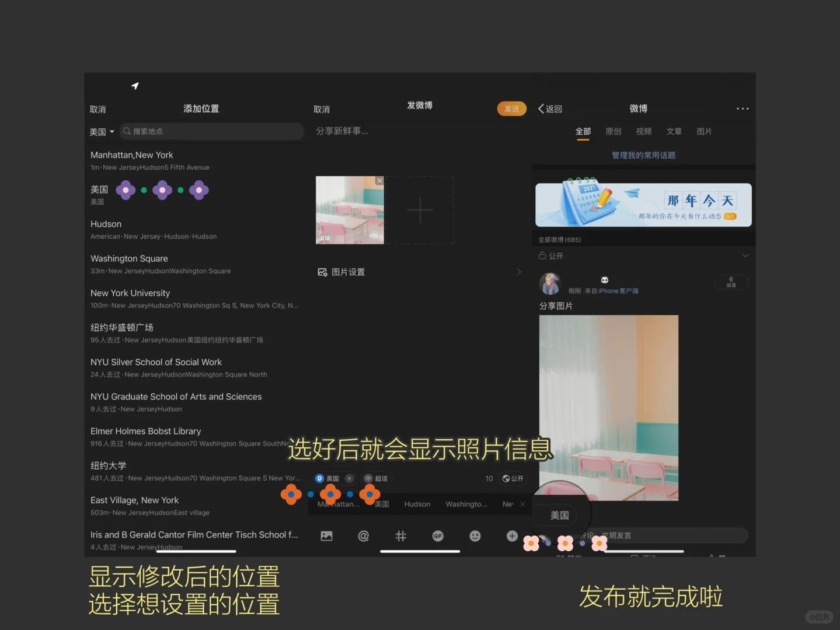Screen dimensions: 840x630
Task: Click the location pin icon on 美国 tag
Action: coord(319,478)
